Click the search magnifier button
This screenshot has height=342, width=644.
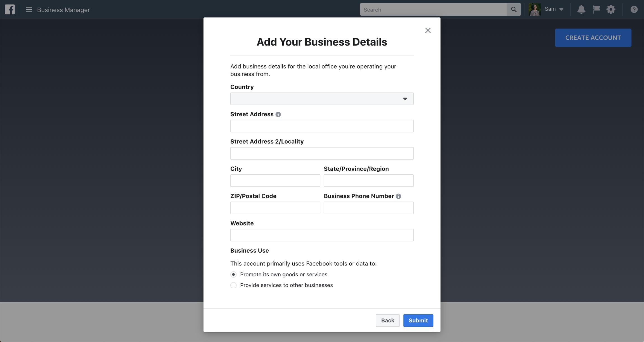tap(514, 9)
